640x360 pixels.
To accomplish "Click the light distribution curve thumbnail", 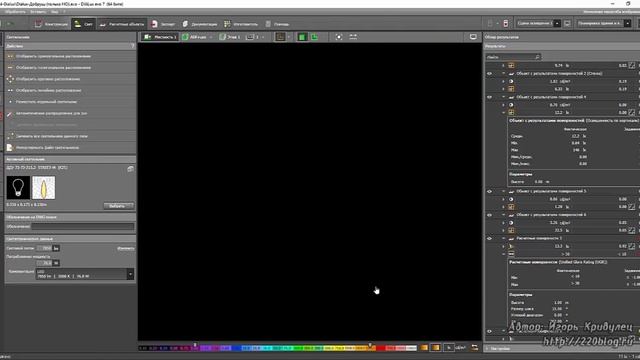I will [x=44, y=188].
